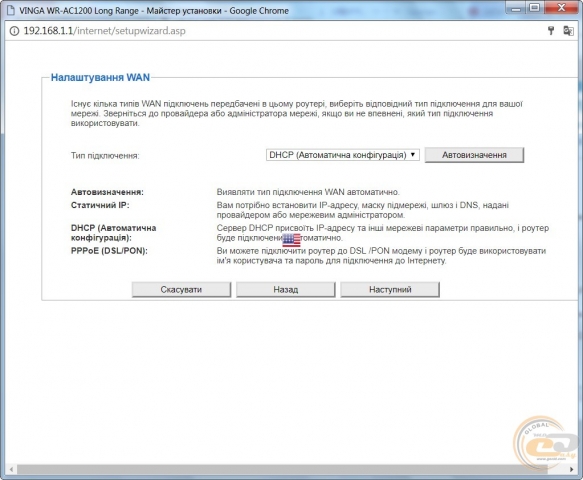Click the Автовизначення button
Viewport: 583px width, 480px height.
474,155
